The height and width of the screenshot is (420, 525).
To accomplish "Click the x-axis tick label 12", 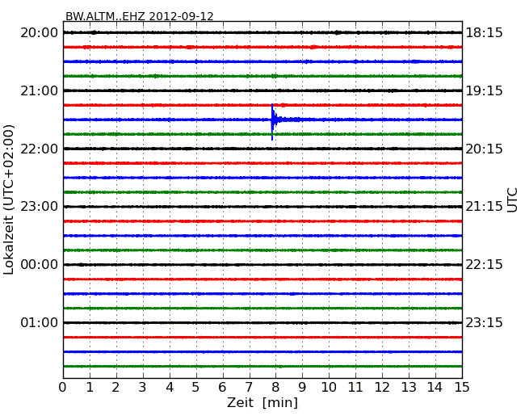I will coord(382,387).
